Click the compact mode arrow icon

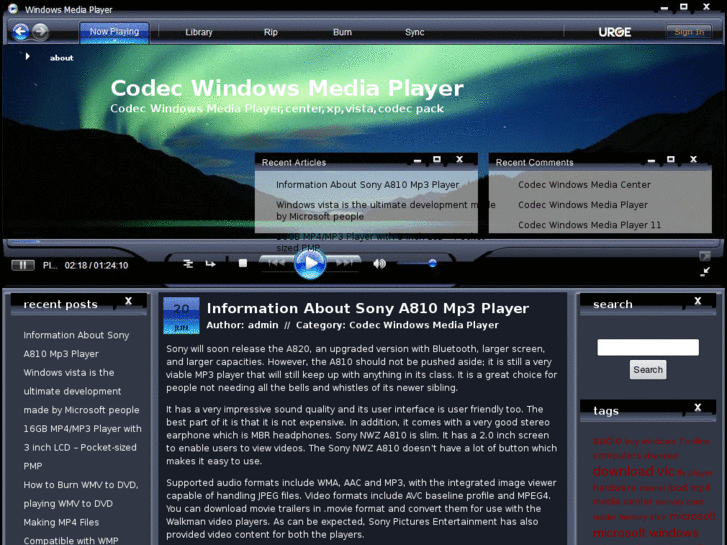pos(705,272)
